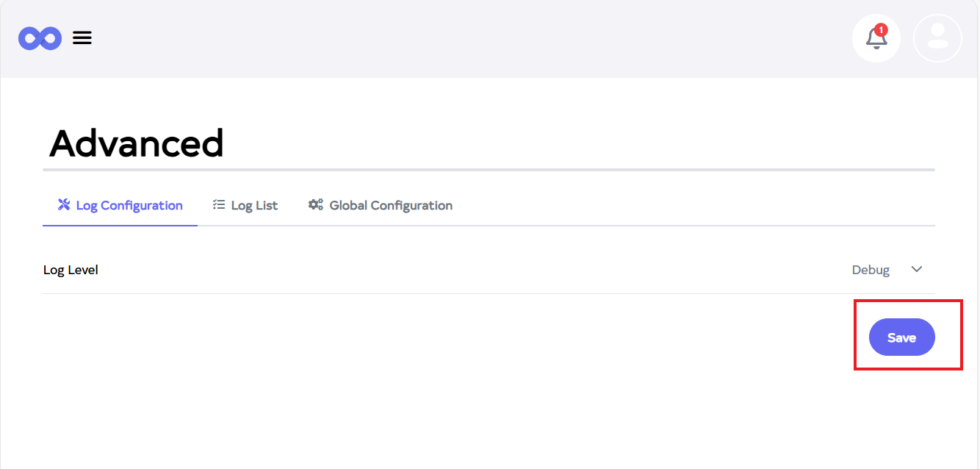Open the notifications bell
This screenshot has width=980, height=469.
(876, 39)
